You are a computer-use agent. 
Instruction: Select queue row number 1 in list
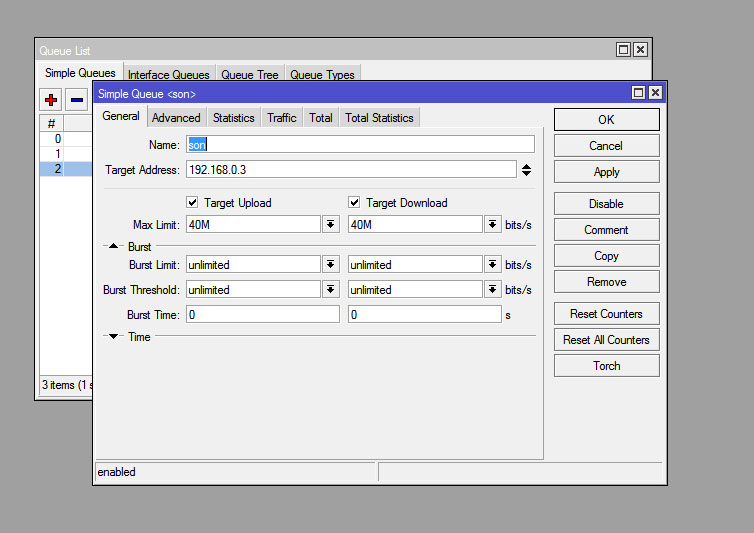(58, 154)
